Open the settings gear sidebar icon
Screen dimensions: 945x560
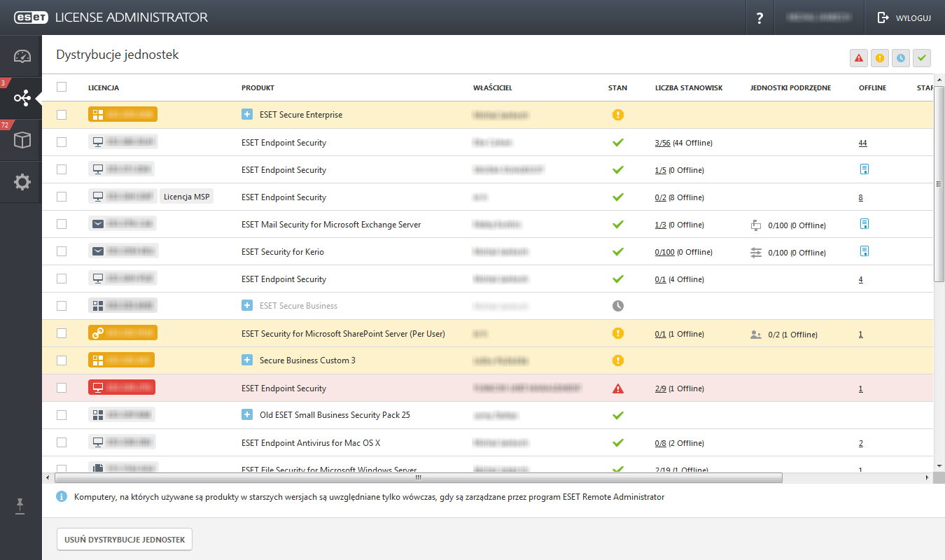pyautogui.click(x=22, y=182)
